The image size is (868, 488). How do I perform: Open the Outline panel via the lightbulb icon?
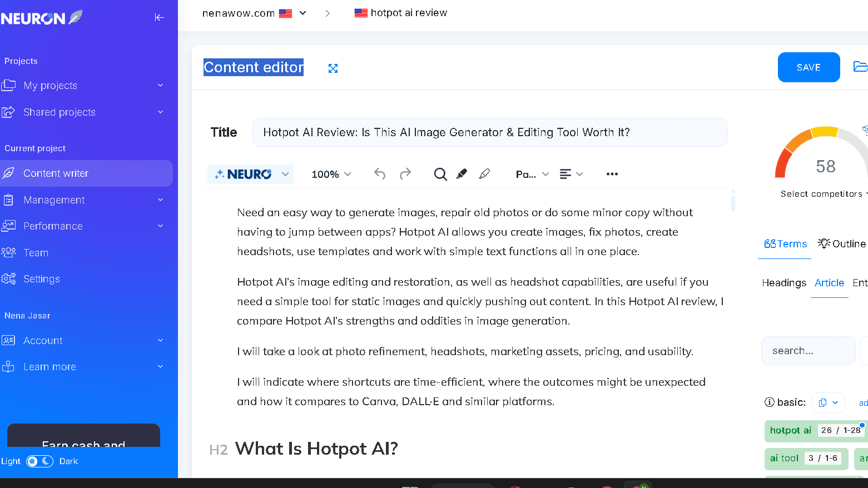824,243
